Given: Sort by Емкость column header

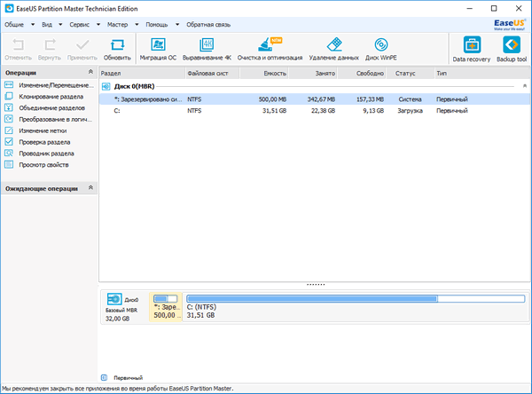Looking at the screenshot, I should click(x=264, y=74).
